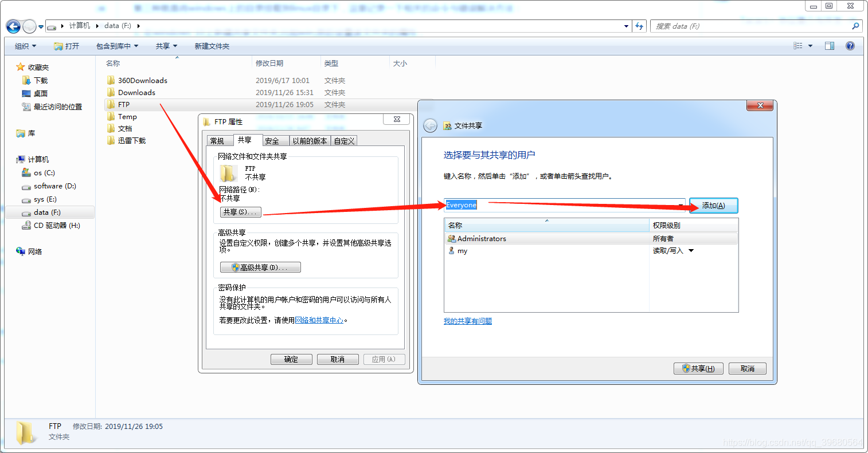Screen dimensions: 868x453
Task: Select 最近访问的位置 in navigation pane
Action: (x=52, y=107)
